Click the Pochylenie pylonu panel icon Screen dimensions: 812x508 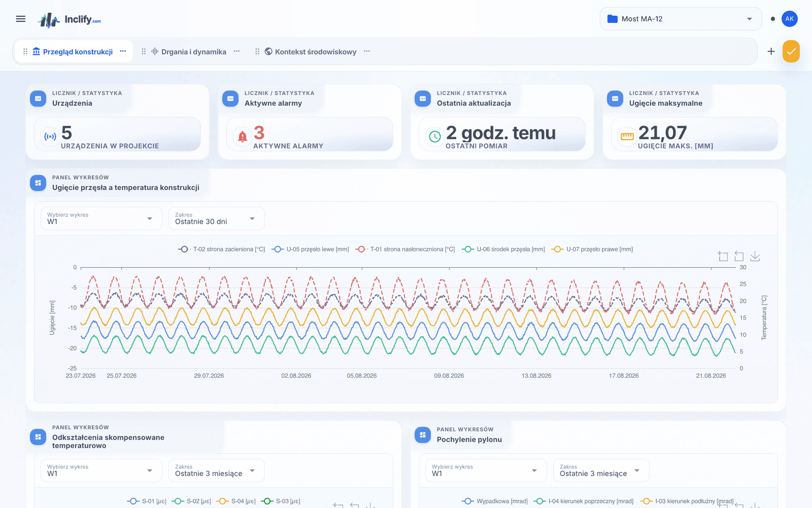[x=423, y=435]
